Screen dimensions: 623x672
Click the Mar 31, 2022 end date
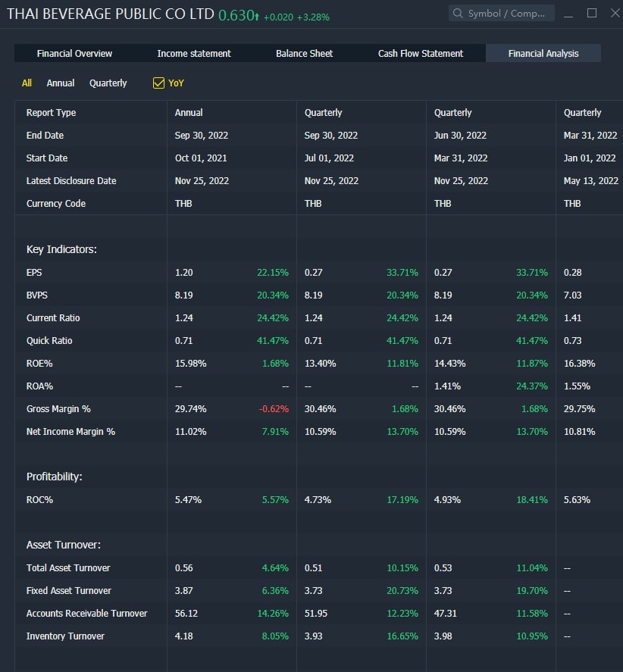(590, 136)
